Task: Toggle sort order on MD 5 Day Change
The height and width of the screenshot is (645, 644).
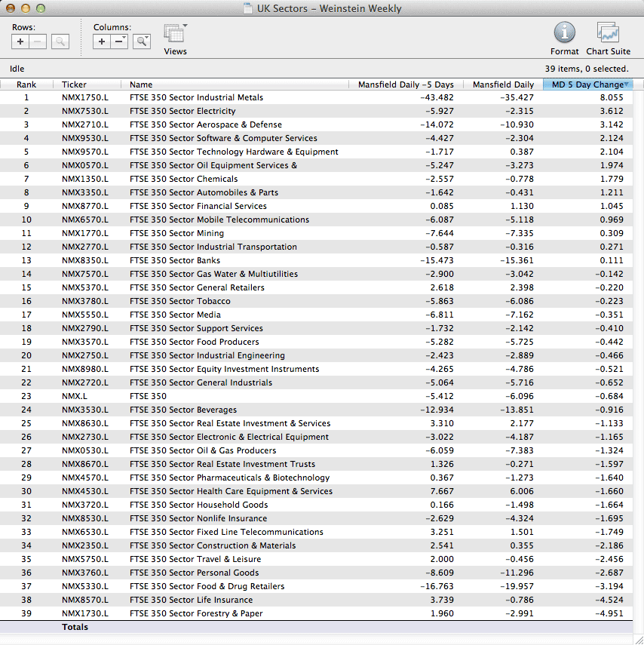Action: tap(587, 84)
